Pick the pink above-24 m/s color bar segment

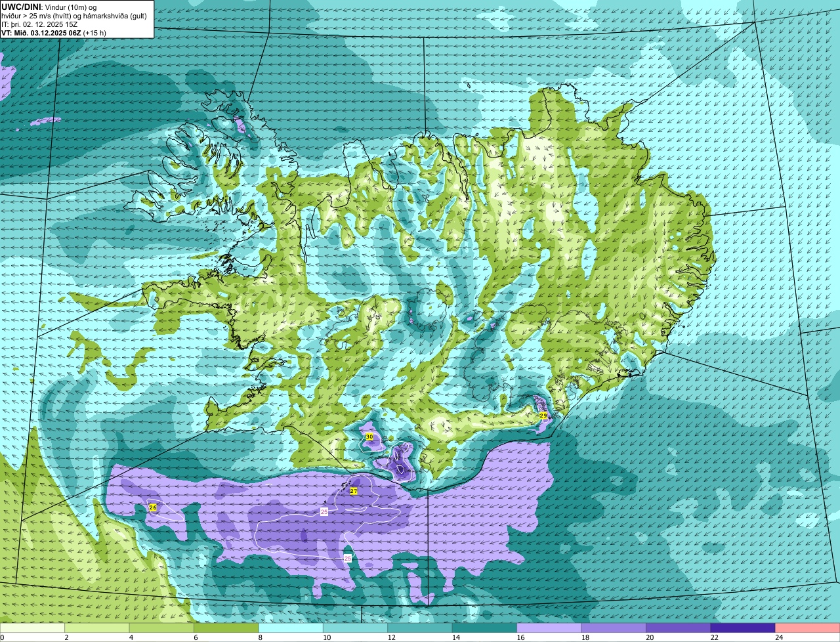click(x=808, y=628)
